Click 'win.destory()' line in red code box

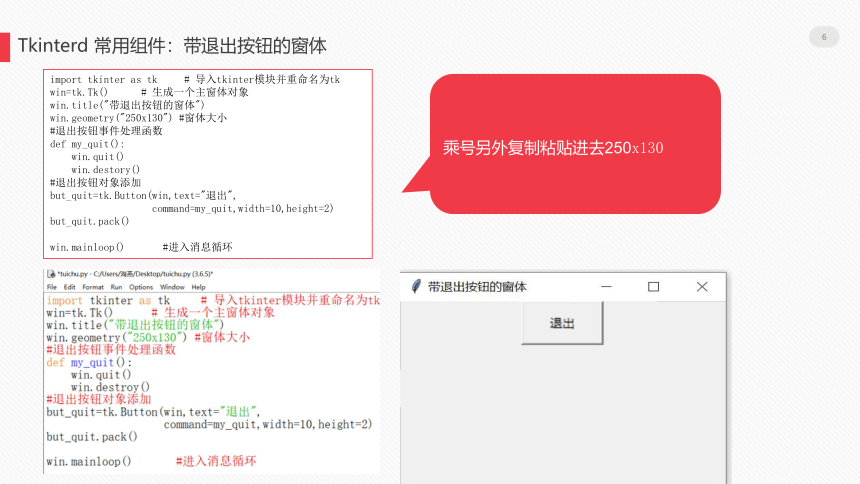tap(105, 170)
